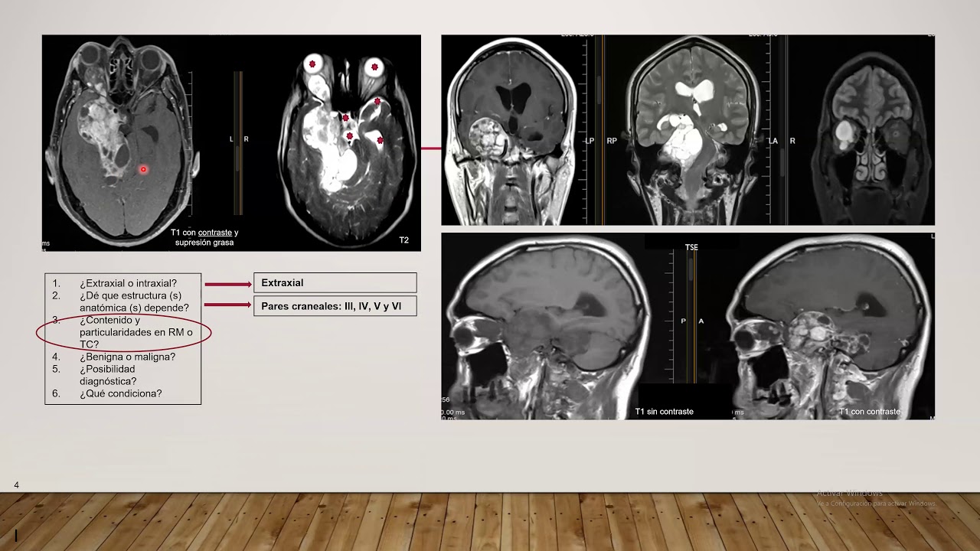The width and height of the screenshot is (980, 551).
Task: Click the coronal T1 contrast image with the enhancing mass
Action: (x=511, y=130)
